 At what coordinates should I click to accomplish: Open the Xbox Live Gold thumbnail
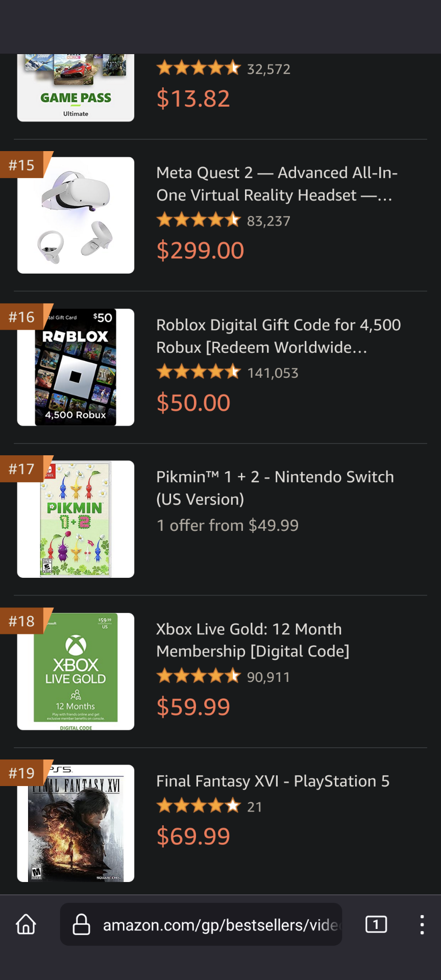pyautogui.click(x=76, y=671)
